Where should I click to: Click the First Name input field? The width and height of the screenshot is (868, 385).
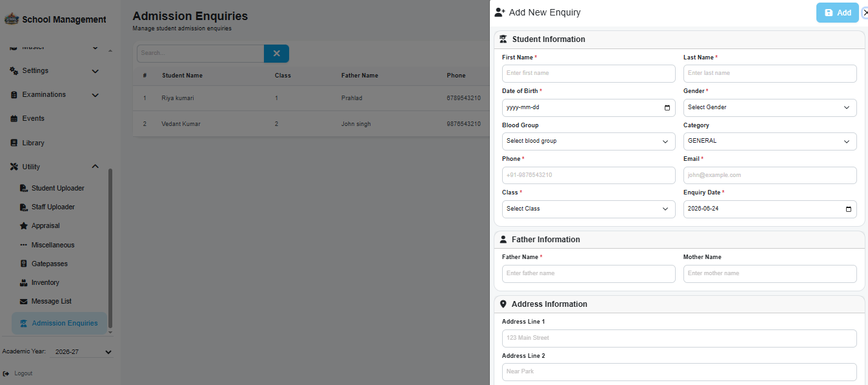589,74
